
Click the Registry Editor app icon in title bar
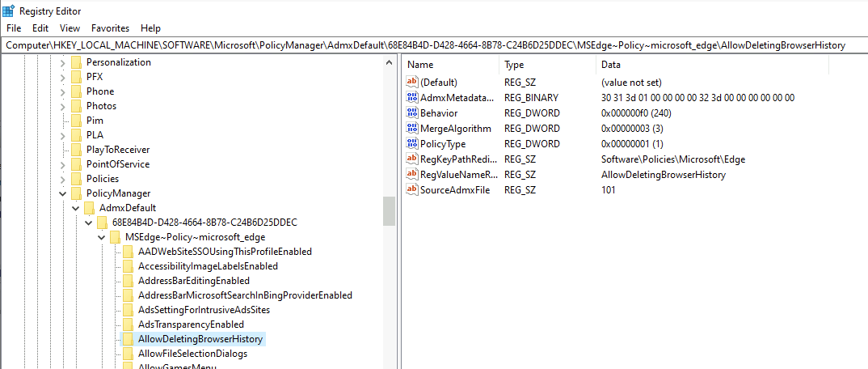[x=9, y=11]
